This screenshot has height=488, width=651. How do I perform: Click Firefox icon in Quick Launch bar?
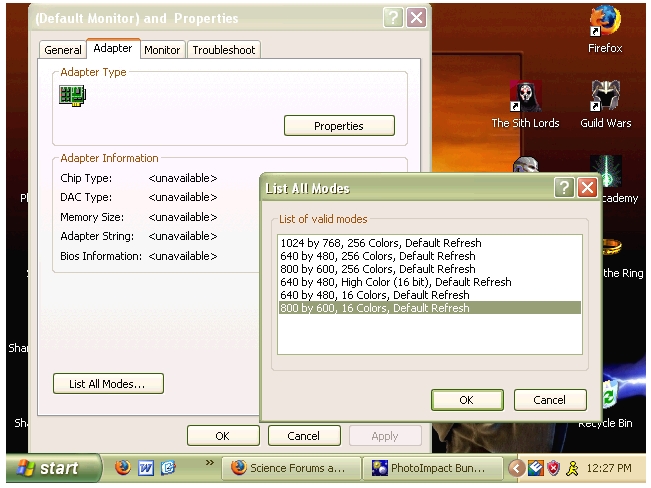pos(122,467)
